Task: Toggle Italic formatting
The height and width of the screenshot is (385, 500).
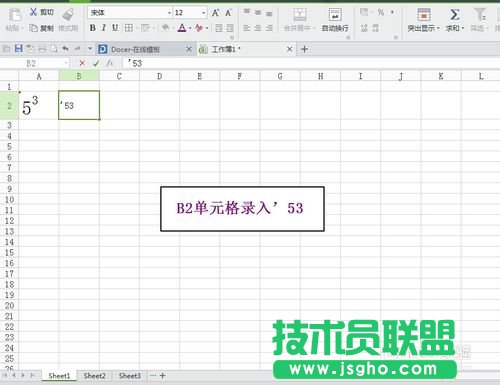Action: (x=104, y=28)
